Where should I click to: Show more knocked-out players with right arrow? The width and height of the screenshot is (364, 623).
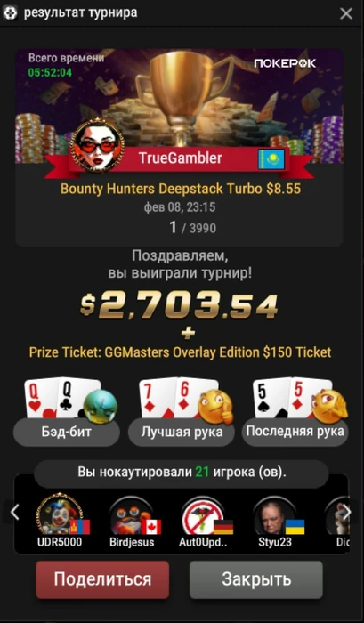click(x=347, y=512)
